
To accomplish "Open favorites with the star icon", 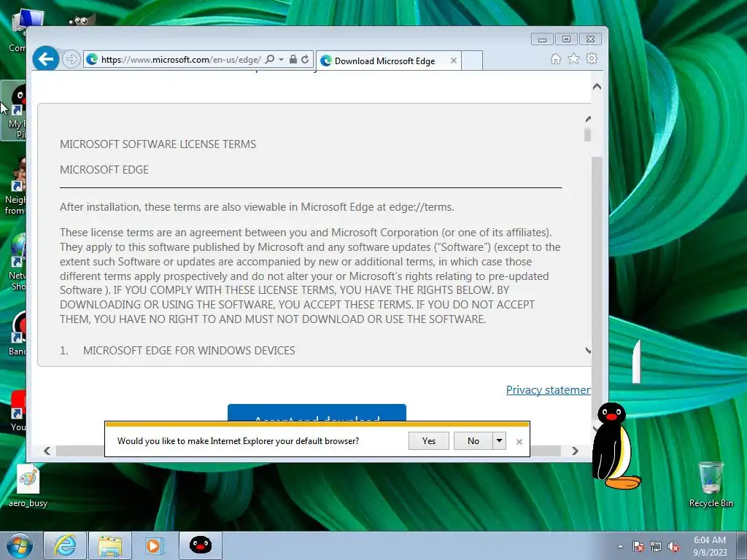I will click(573, 58).
